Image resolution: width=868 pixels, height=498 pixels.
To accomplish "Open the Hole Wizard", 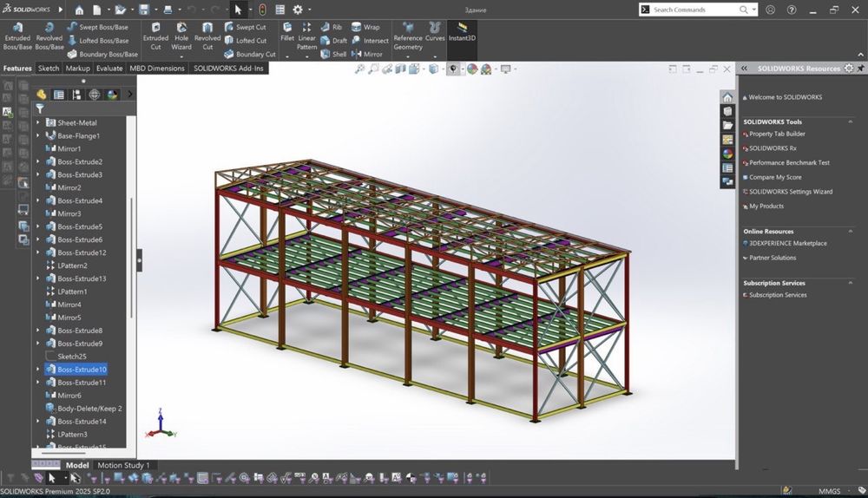I will 181,36.
